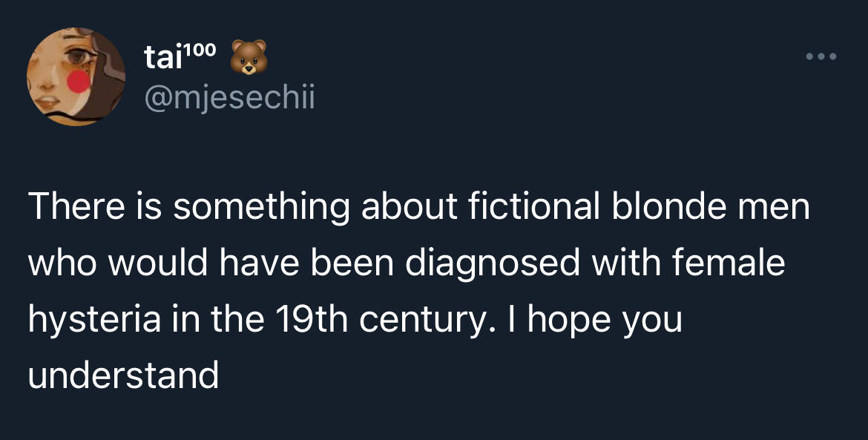The height and width of the screenshot is (440, 868).
Task: Click the red blush circle on avatar
Action: [x=77, y=81]
